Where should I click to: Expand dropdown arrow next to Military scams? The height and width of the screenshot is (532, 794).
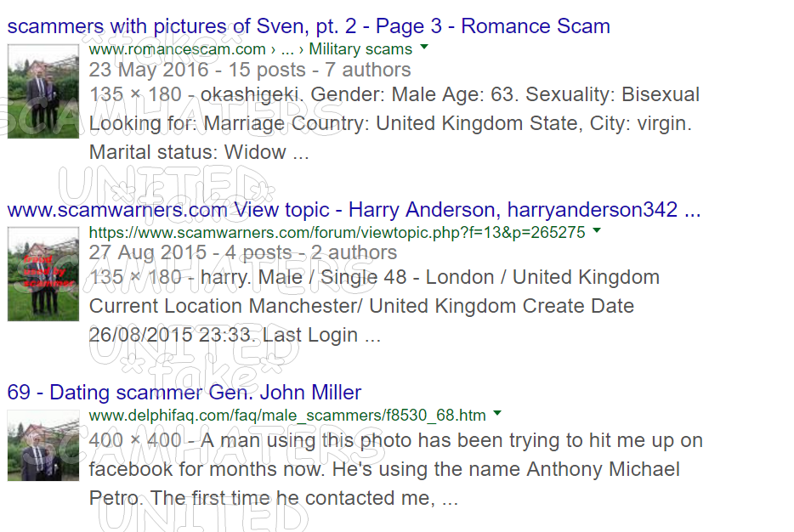424,47
